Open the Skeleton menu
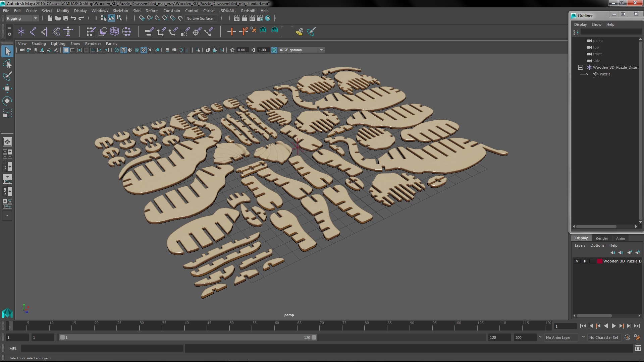The image size is (644, 362). tap(120, 11)
